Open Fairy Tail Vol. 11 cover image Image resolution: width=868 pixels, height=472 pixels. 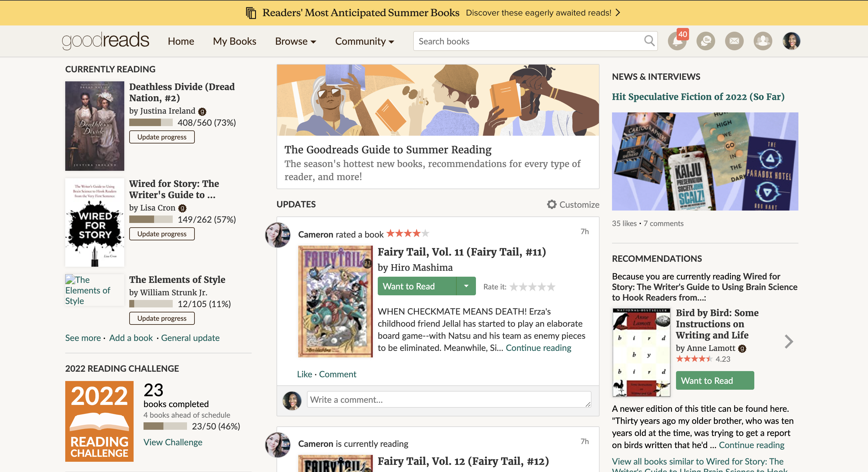335,302
